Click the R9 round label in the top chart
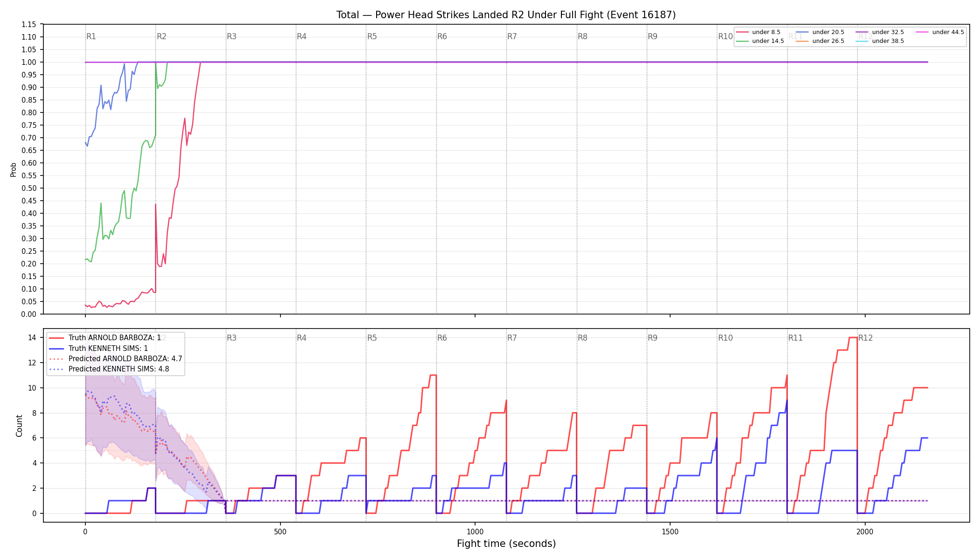 [x=653, y=36]
